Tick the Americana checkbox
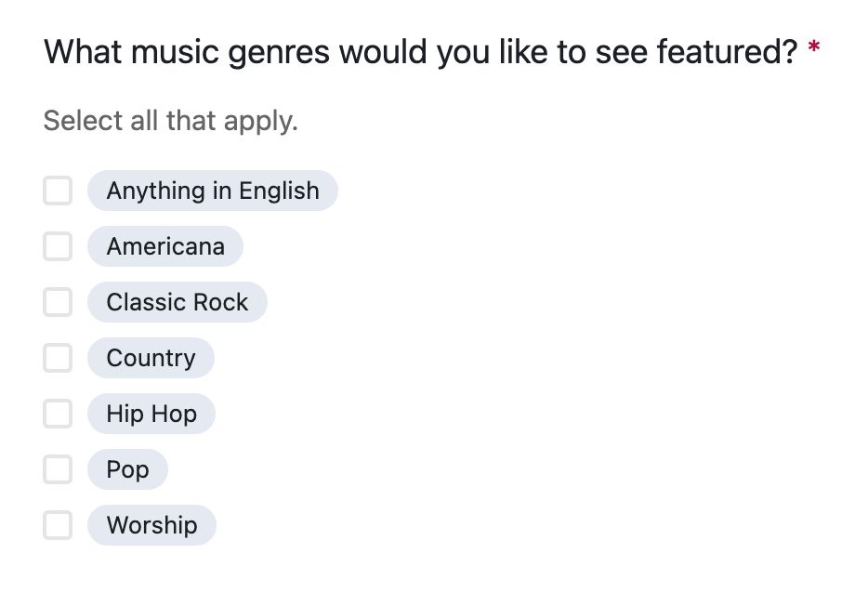 (58, 246)
